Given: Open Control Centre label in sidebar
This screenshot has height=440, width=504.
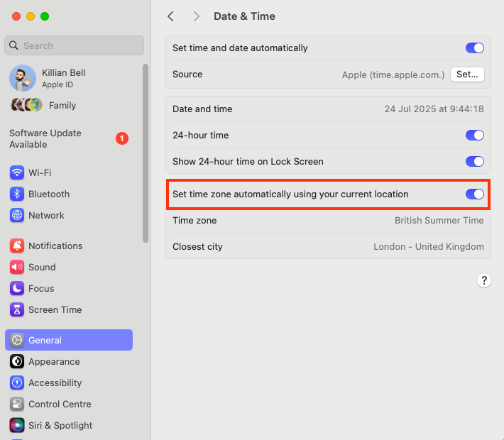Looking at the screenshot, I should coord(60,404).
